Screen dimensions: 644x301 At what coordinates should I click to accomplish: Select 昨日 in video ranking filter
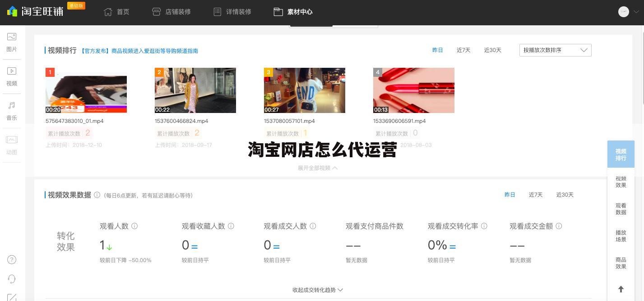coord(437,50)
